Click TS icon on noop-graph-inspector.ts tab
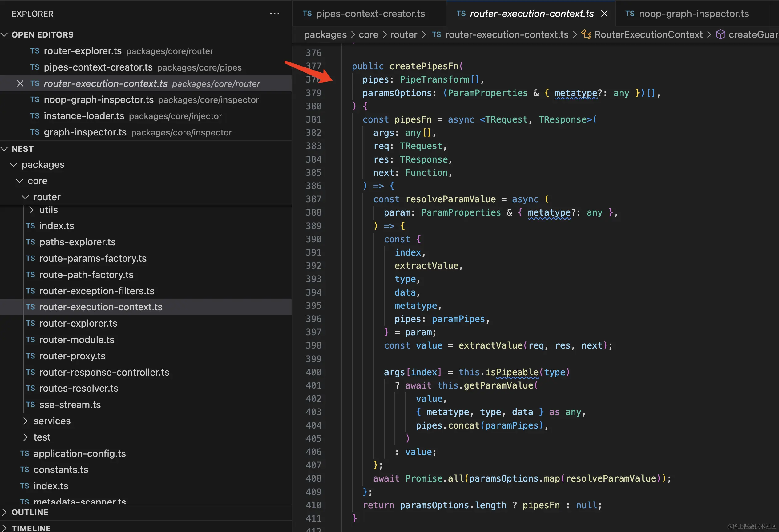 point(630,14)
